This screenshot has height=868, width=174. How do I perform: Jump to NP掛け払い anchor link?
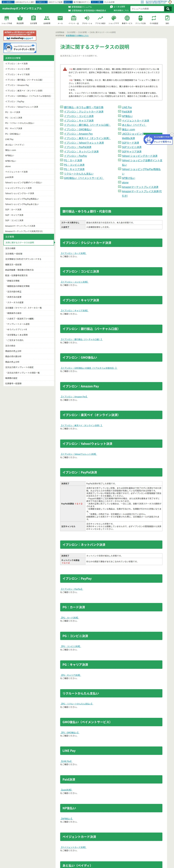click(x=128, y=178)
